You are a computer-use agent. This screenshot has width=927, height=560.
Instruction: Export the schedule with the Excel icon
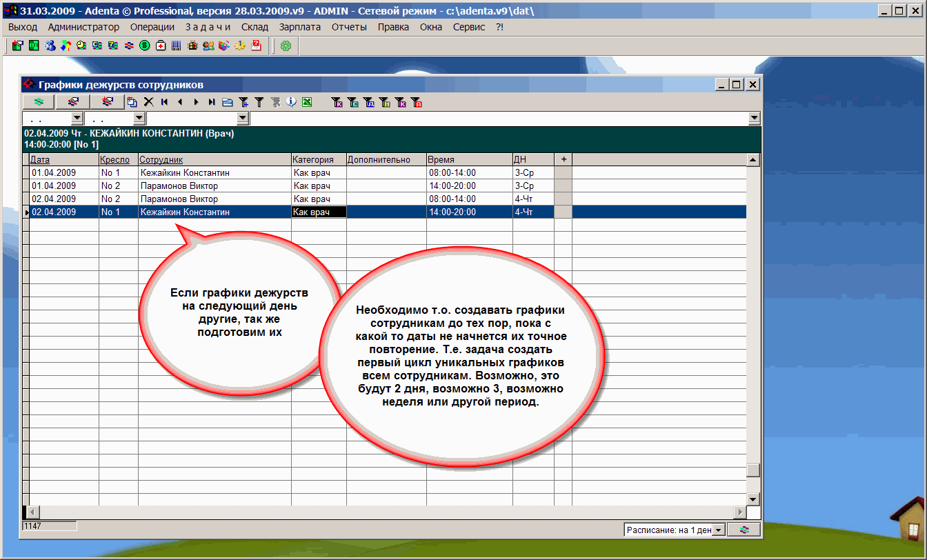point(307,102)
